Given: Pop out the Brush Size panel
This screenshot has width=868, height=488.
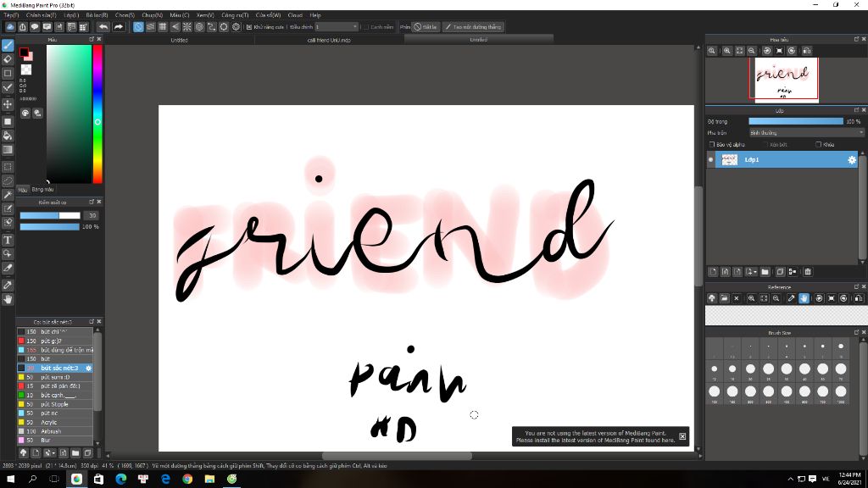Looking at the screenshot, I should (856, 332).
